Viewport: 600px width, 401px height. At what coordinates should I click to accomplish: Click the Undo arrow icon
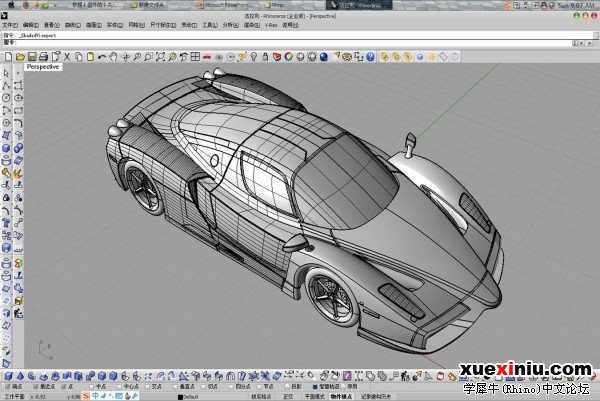point(102,57)
